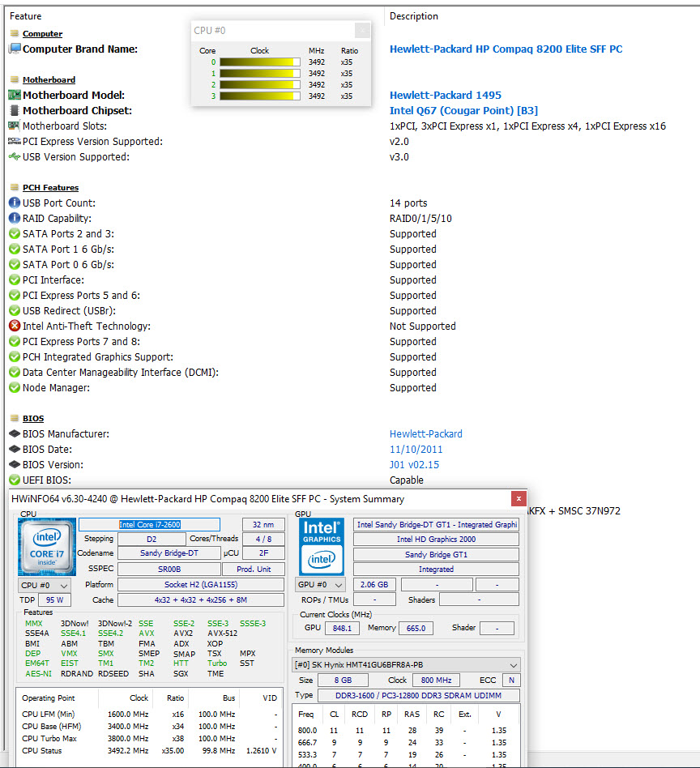
Task: Click the Motherboard Slots icon
Action: [15, 126]
